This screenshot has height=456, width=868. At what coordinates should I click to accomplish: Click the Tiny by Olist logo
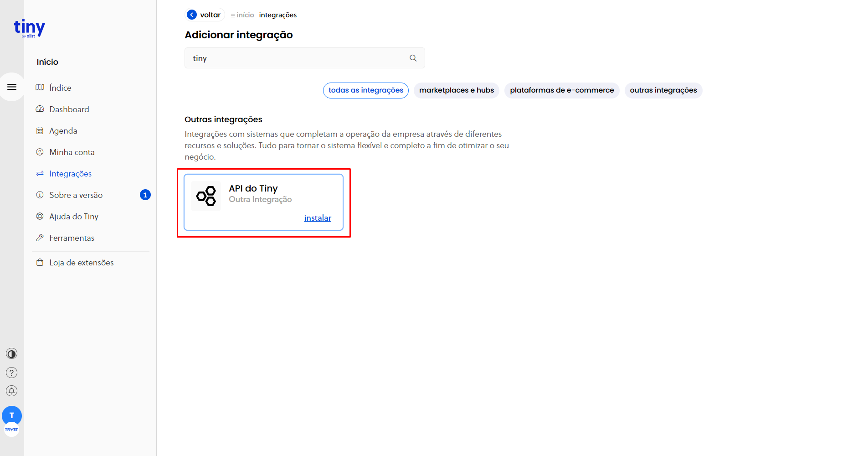(30, 28)
